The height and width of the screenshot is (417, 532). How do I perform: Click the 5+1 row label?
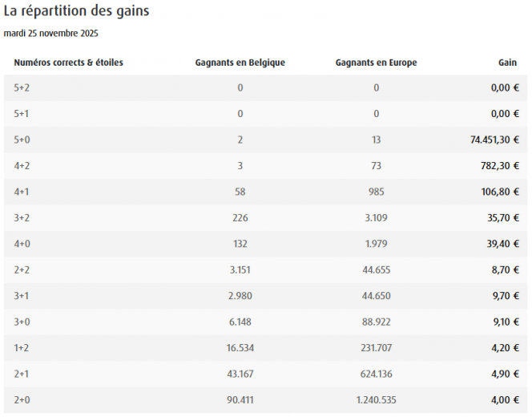22,114
